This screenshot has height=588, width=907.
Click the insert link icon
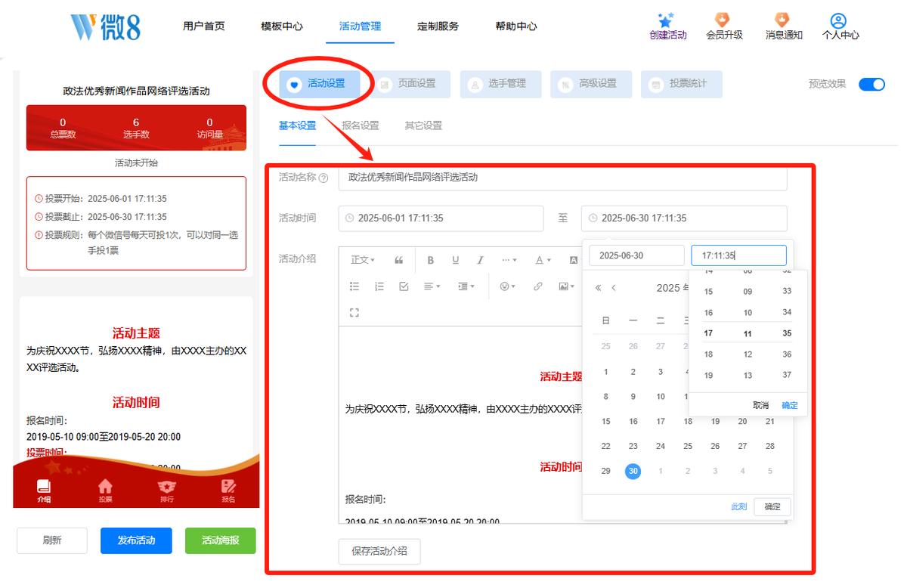tap(538, 286)
